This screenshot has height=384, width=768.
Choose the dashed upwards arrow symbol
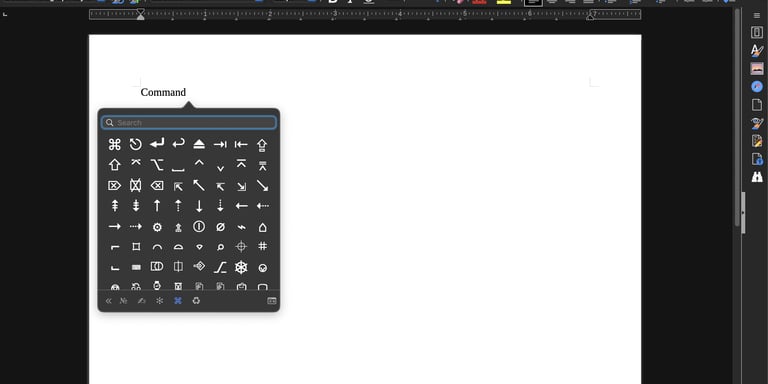coord(178,206)
